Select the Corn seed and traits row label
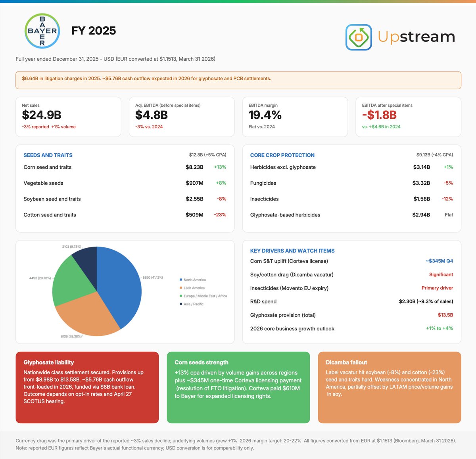476x459 pixels. pyautogui.click(x=48, y=167)
